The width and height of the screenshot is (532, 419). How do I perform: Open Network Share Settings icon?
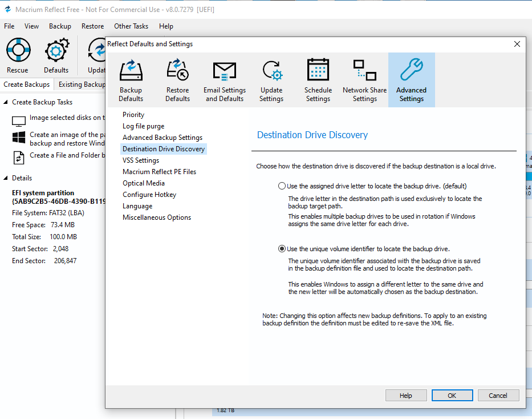click(365, 70)
